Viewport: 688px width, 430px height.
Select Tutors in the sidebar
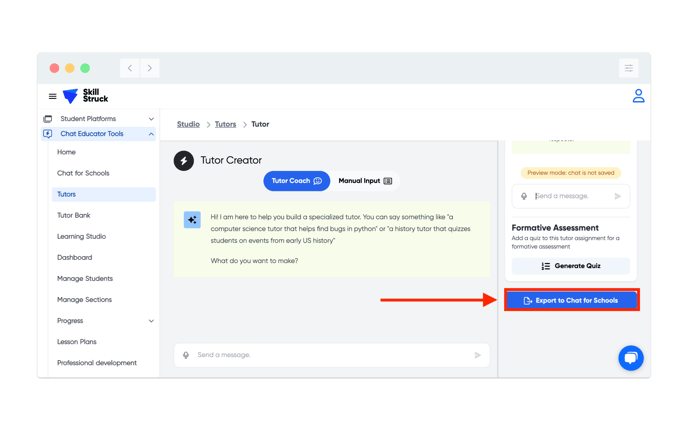tap(104, 194)
